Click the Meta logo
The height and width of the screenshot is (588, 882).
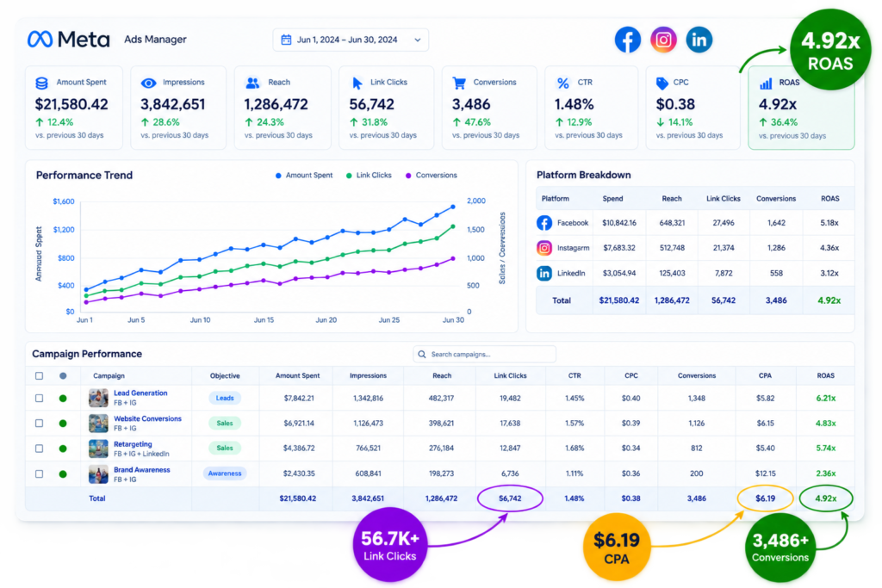69,40
